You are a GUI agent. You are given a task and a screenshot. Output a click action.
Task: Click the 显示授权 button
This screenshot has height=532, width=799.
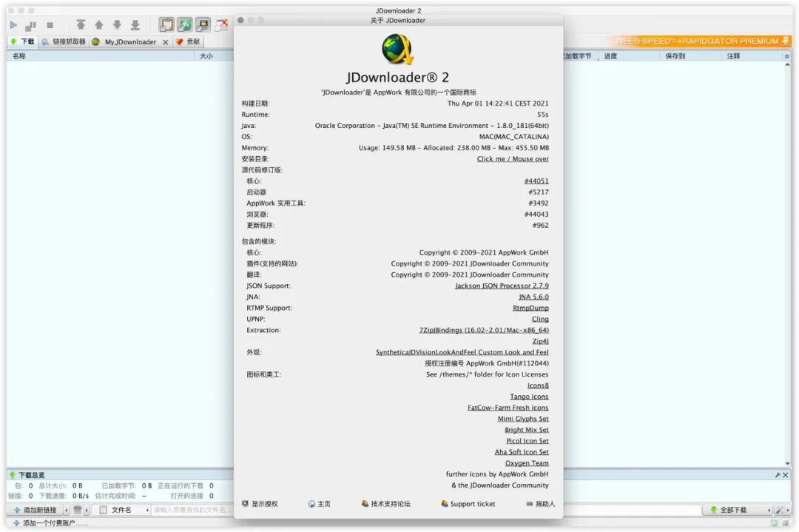260,504
